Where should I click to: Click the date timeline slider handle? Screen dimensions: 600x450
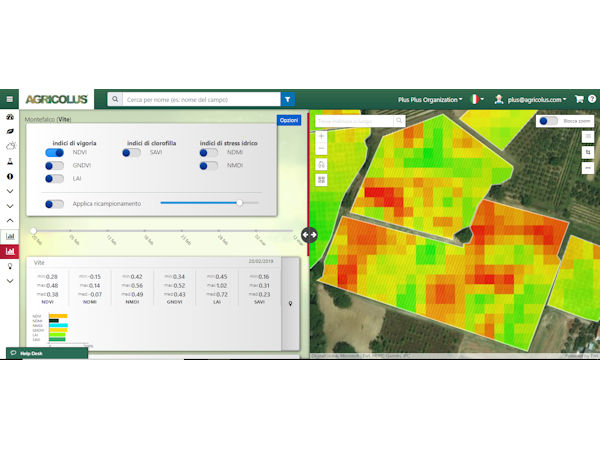click(x=33, y=231)
